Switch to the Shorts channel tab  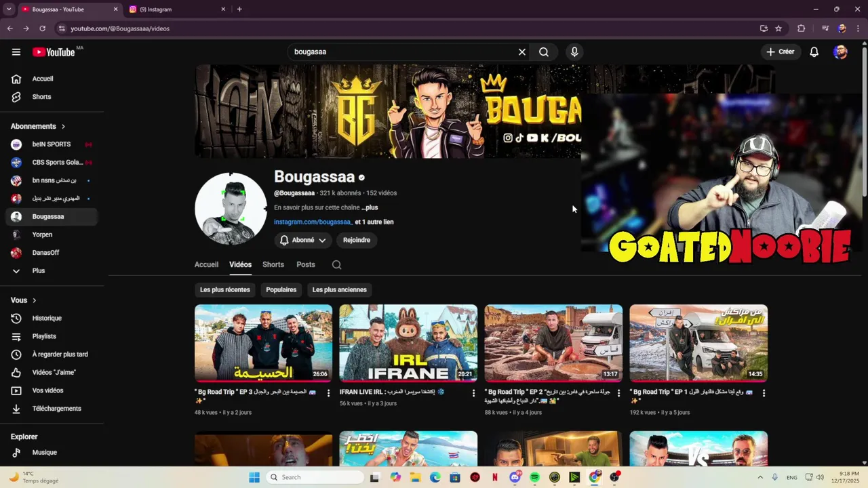point(273,264)
